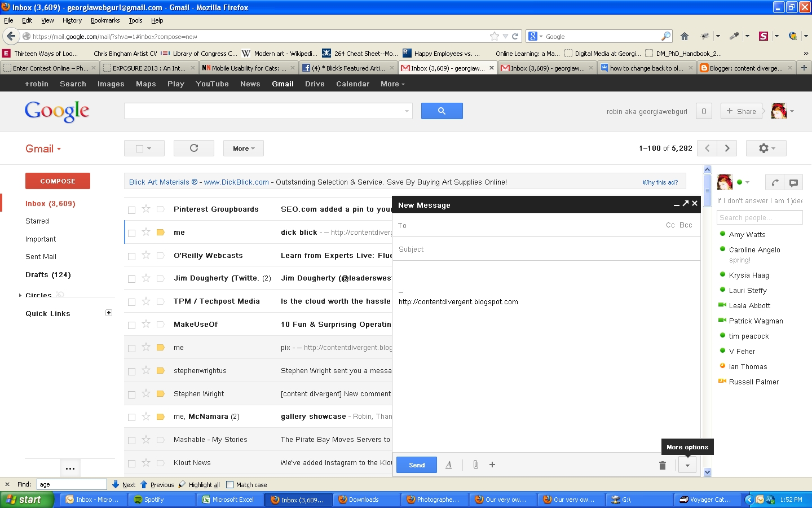Screen dimensions: 812x508
Task: Bookmark page with the star icon
Action: pyautogui.click(x=495, y=36)
